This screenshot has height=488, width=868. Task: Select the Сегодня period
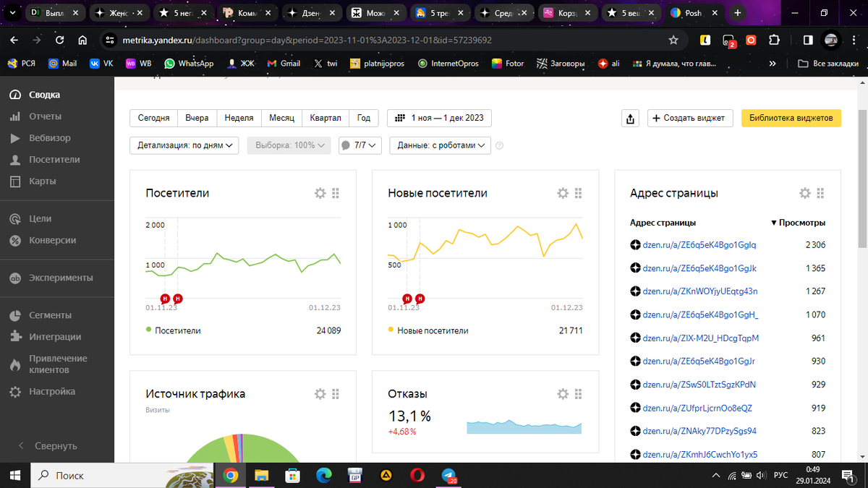[154, 118]
